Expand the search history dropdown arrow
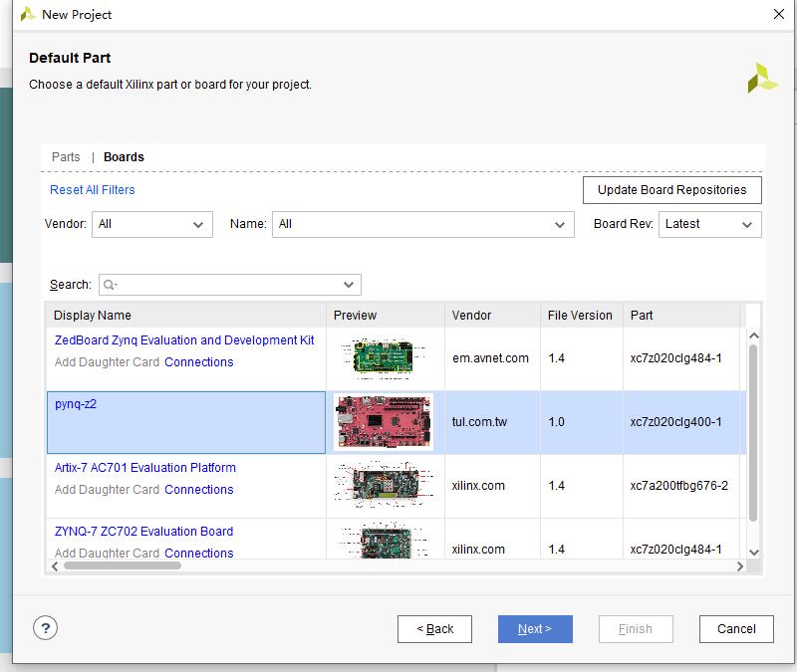 pyautogui.click(x=349, y=285)
